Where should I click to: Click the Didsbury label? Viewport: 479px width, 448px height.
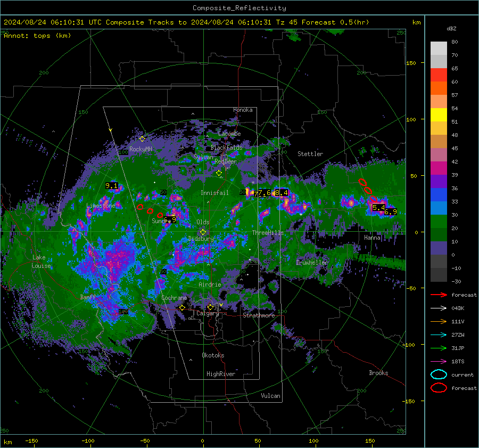tap(201, 239)
